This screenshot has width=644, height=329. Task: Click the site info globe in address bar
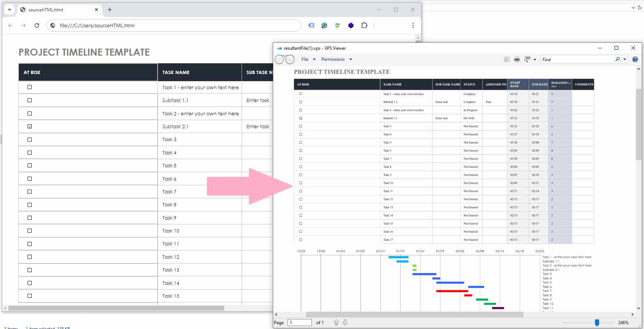[53, 25]
